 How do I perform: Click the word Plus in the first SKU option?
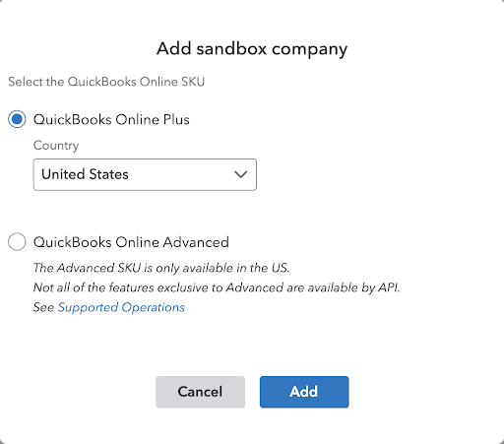click(176, 119)
